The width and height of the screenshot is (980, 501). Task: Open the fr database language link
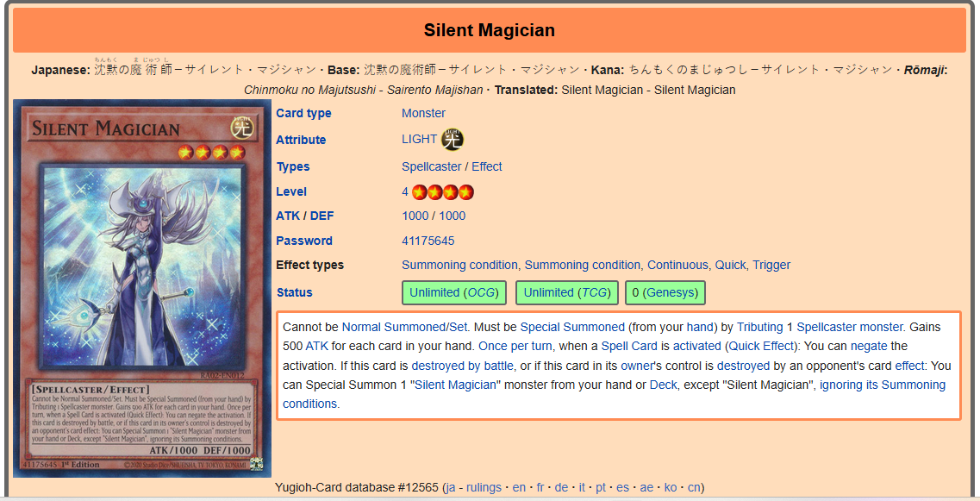pos(540,487)
